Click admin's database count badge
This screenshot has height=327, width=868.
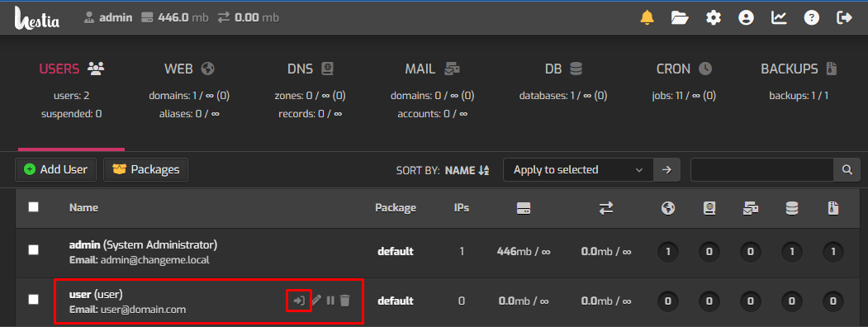tap(792, 252)
